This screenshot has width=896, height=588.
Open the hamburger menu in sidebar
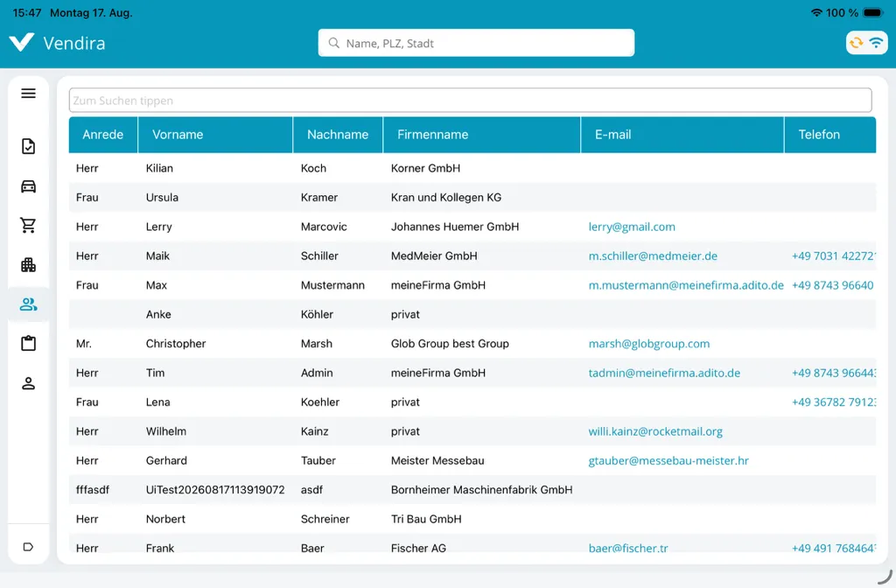pyautogui.click(x=28, y=93)
